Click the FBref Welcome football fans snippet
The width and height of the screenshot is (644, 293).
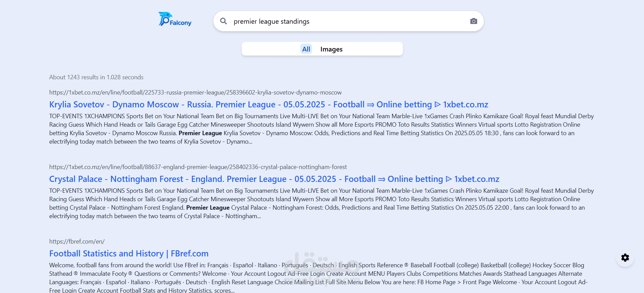tap(319, 278)
